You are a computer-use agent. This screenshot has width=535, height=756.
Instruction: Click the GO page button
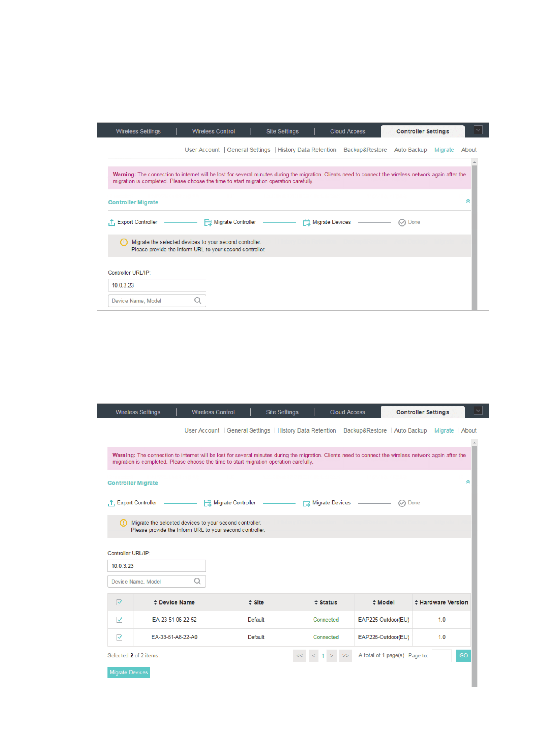[463, 655]
